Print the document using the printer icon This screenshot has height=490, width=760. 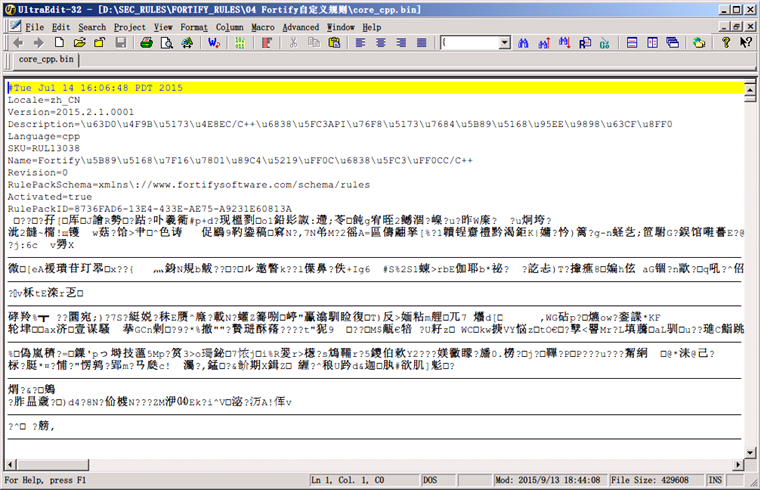click(146, 43)
